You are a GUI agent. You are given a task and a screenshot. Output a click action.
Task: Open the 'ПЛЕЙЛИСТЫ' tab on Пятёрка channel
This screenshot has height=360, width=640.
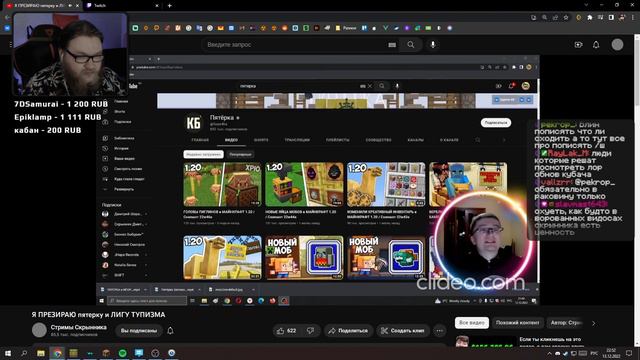click(338, 140)
